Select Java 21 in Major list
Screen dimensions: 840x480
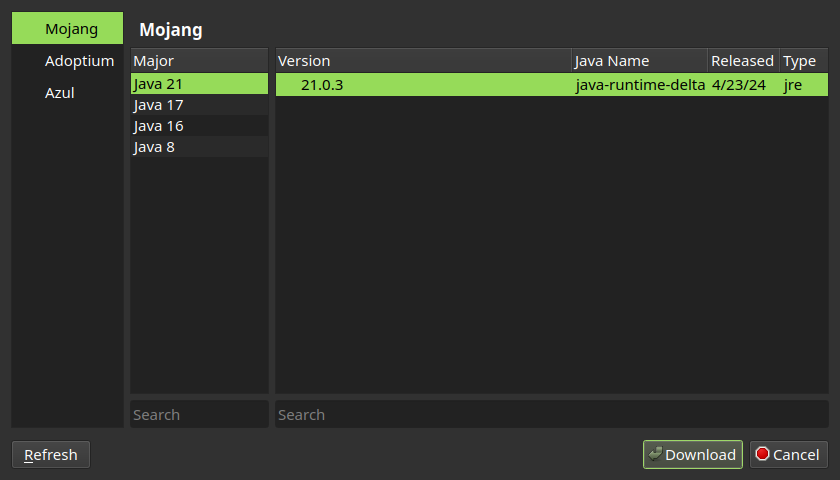coord(199,84)
